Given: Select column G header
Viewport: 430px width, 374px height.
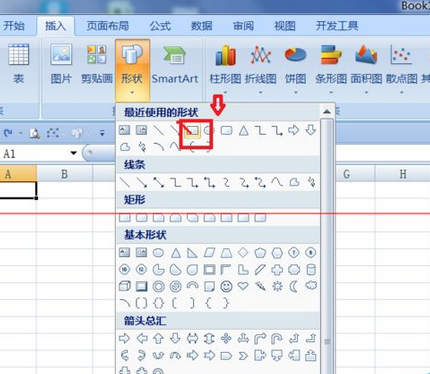Looking at the screenshot, I should pyautogui.click(x=347, y=174).
